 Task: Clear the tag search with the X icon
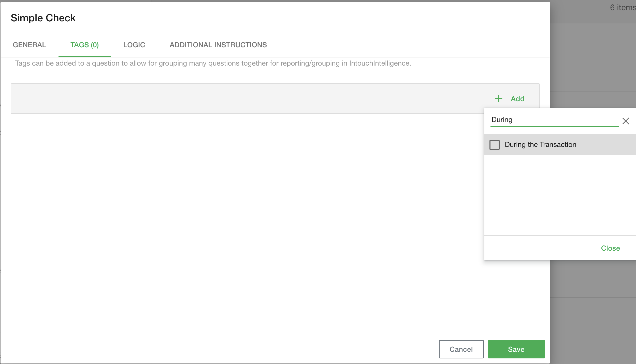click(x=626, y=121)
